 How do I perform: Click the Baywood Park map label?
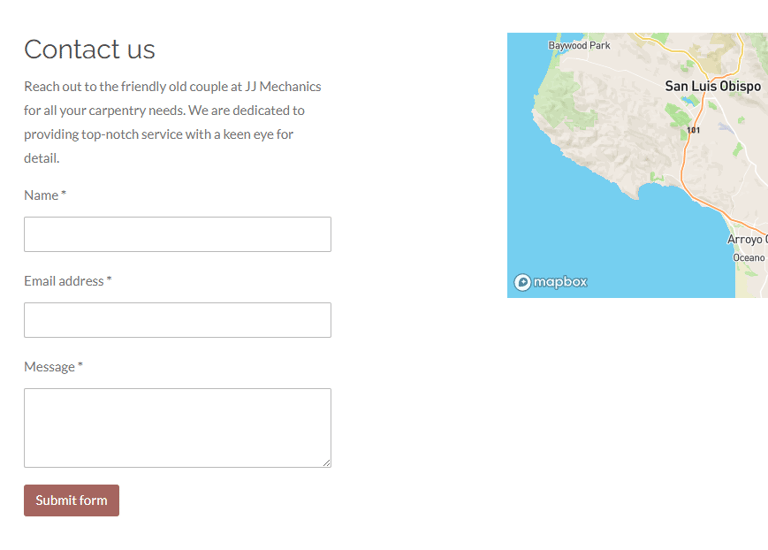(x=579, y=46)
